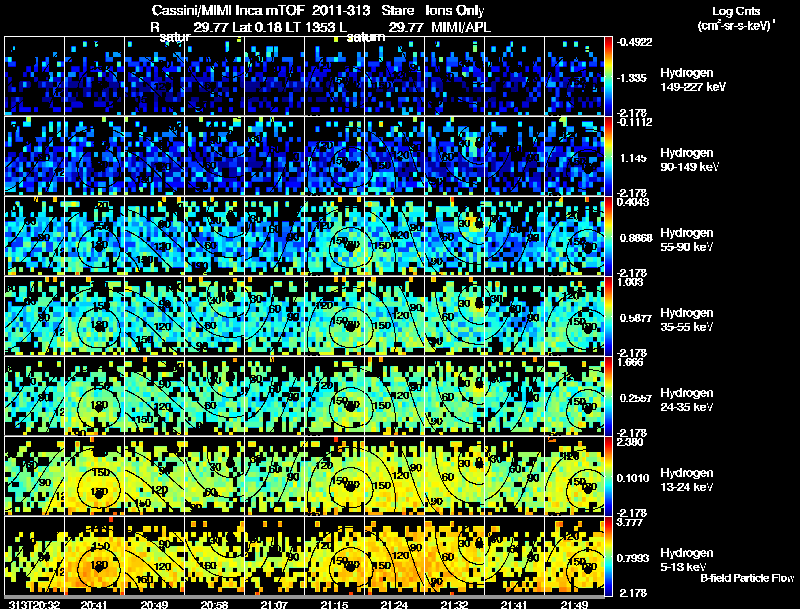Click the 3.777 colorbar value
Image resolution: width=800 pixels, height=609 pixels.
click(x=630, y=522)
